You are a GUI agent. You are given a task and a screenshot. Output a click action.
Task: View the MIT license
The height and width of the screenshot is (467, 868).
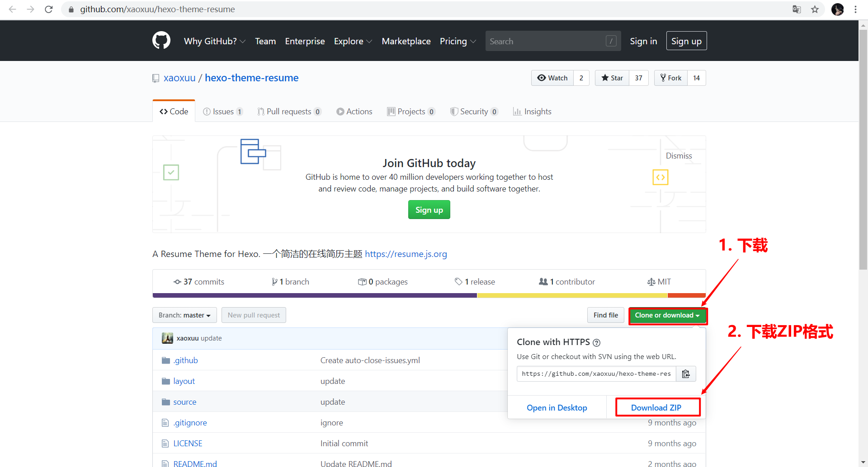pyautogui.click(x=659, y=282)
